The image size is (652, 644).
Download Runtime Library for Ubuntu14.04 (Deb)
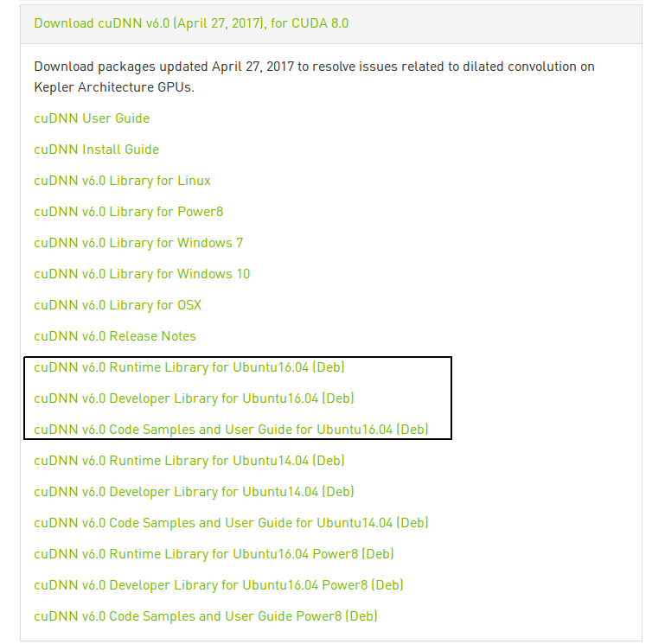pyautogui.click(x=189, y=461)
